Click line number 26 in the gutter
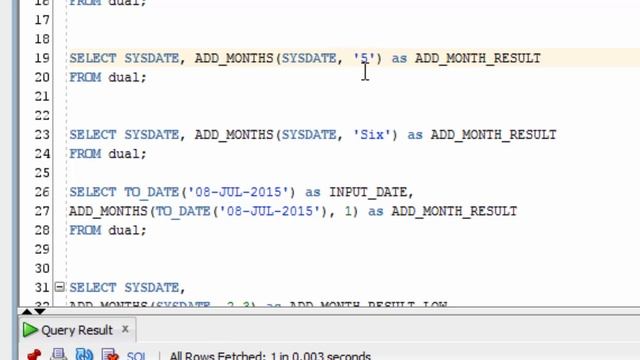Image resolution: width=640 pixels, height=360 pixels. pyautogui.click(x=42, y=192)
